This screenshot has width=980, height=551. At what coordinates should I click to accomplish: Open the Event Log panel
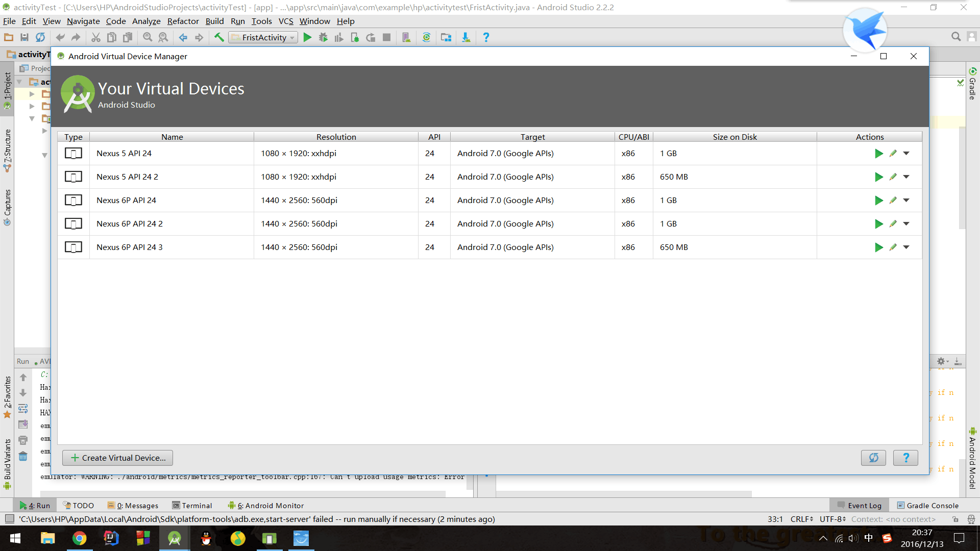pos(859,506)
